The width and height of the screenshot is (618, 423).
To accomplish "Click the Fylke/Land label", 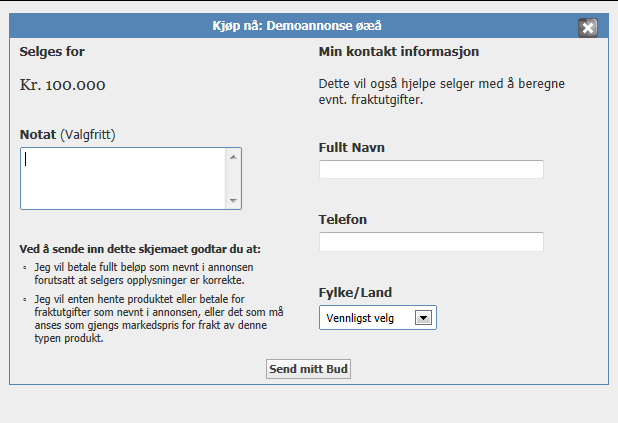I will click(x=355, y=293).
